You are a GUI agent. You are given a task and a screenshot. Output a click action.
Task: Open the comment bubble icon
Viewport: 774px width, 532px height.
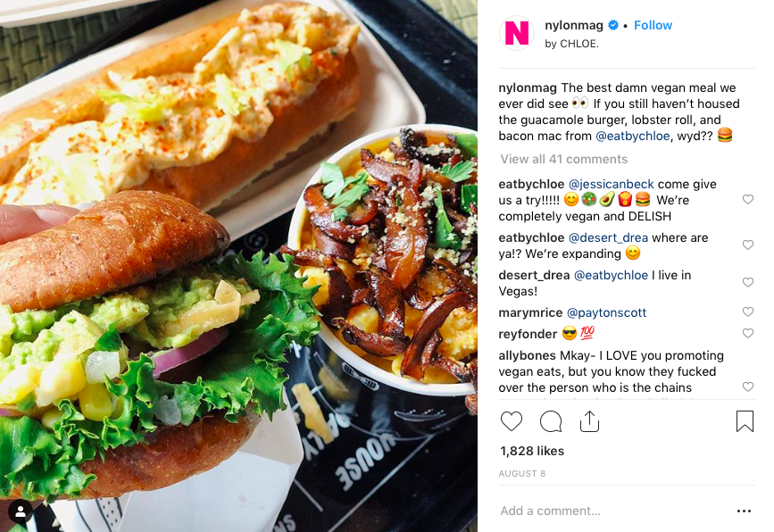[551, 421]
